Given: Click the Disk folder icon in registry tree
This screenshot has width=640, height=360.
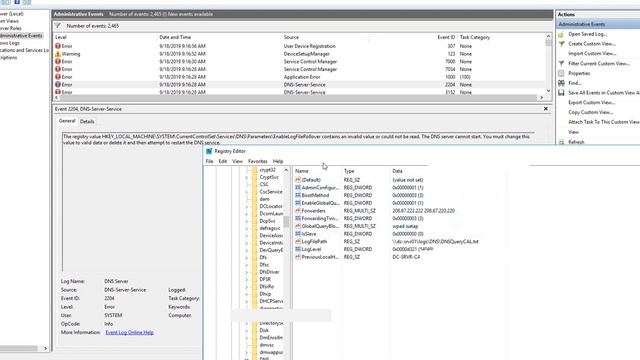Looking at the screenshot, I should point(255,330).
